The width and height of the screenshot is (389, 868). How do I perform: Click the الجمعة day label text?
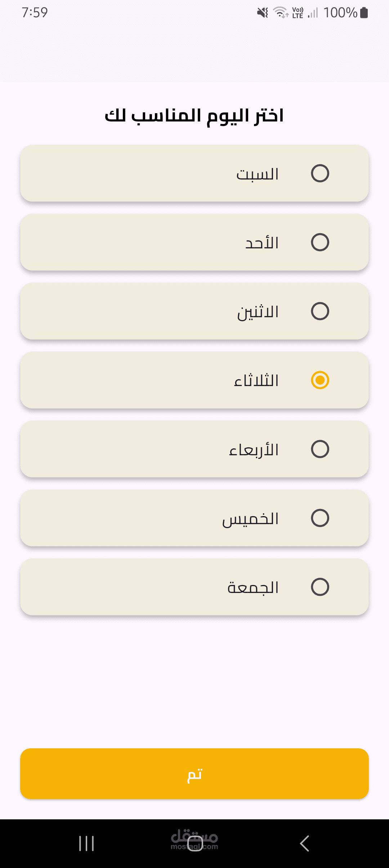click(253, 588)
